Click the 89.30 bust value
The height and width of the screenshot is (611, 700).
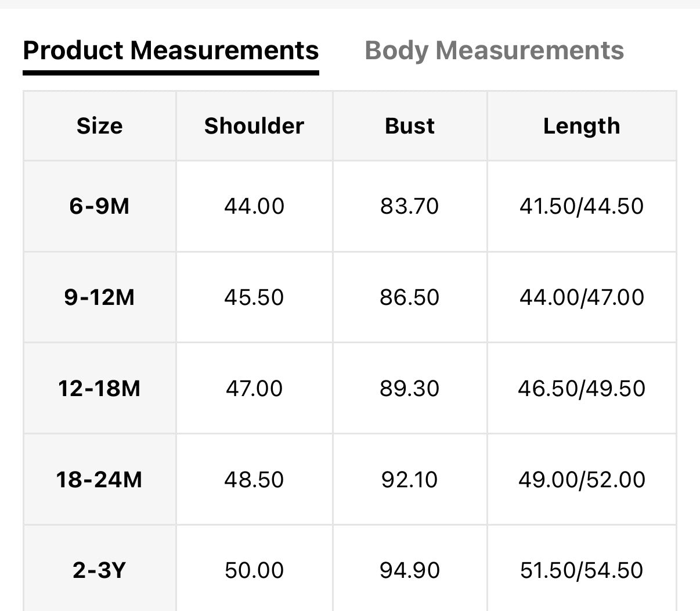410,388
